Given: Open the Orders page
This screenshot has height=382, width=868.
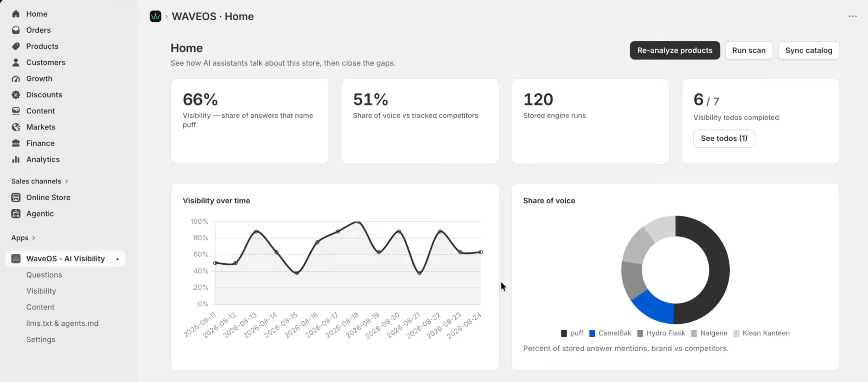Looking at the screenshot, I should (38, 30).
